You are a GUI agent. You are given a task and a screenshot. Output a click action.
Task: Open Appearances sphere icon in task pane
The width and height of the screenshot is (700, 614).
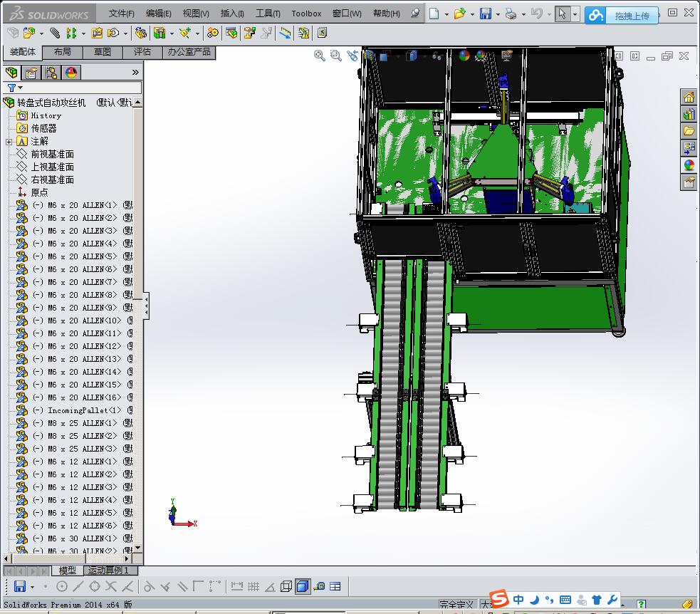coord(689,165)
